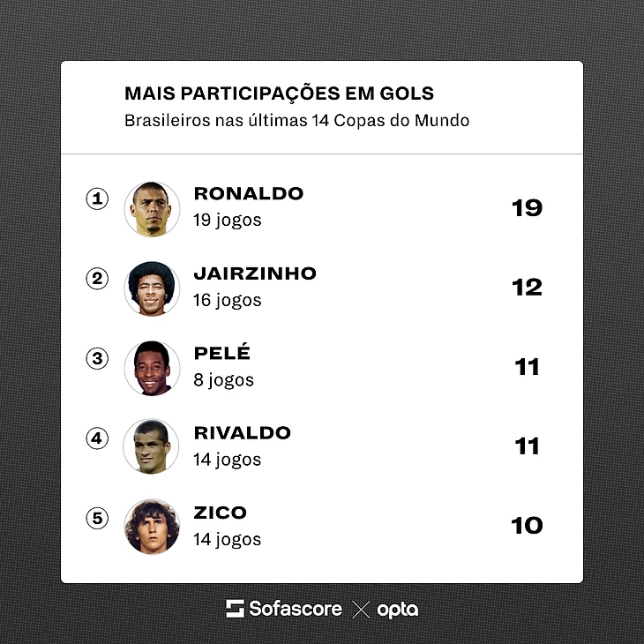Screen dimensions: 644x644
Task: Click the RONALDO player name
Action: 249,193
